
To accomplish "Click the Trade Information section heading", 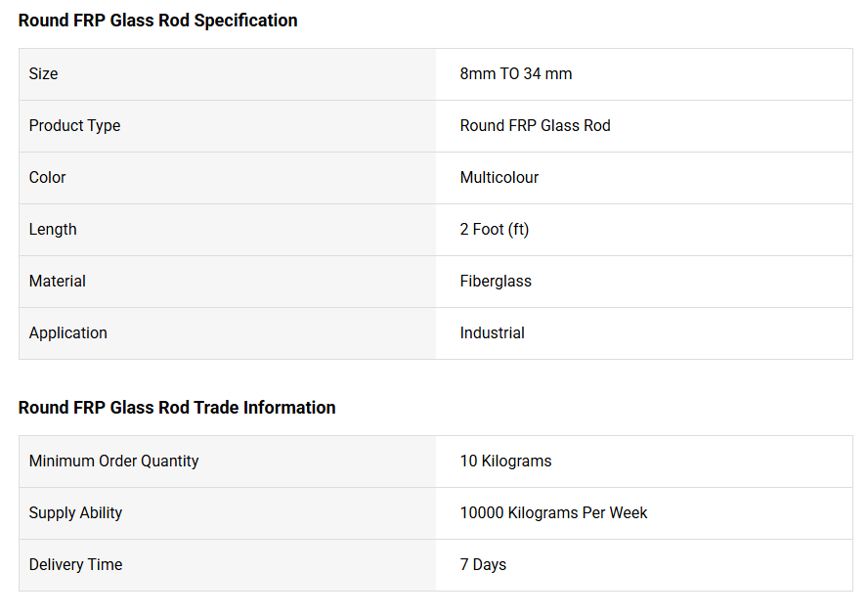I will pyautogui.click(x=177, y=408).
